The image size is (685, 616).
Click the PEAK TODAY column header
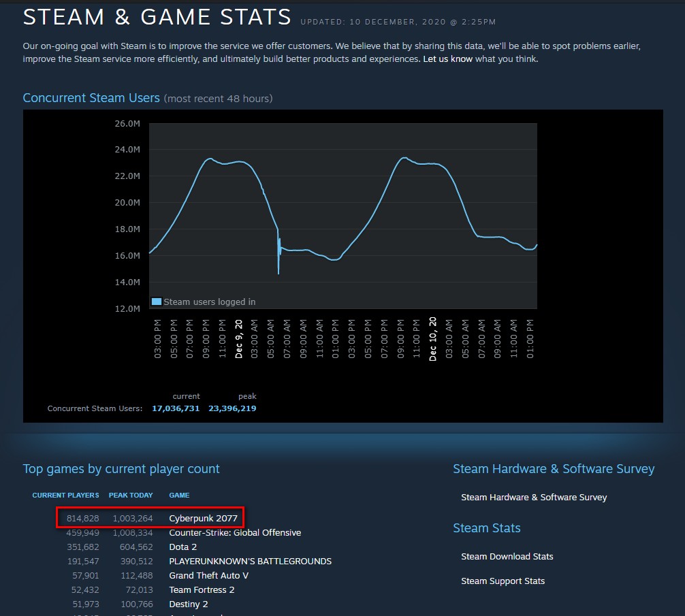131,495
